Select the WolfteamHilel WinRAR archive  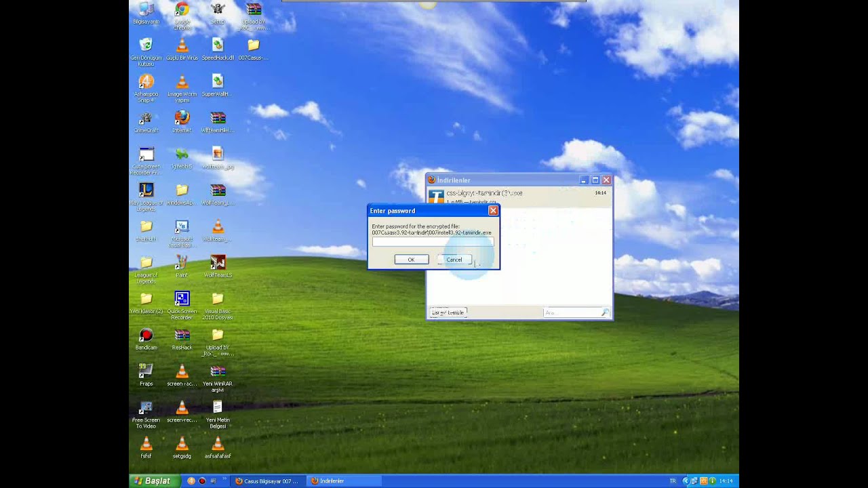(x=218, y=122)
